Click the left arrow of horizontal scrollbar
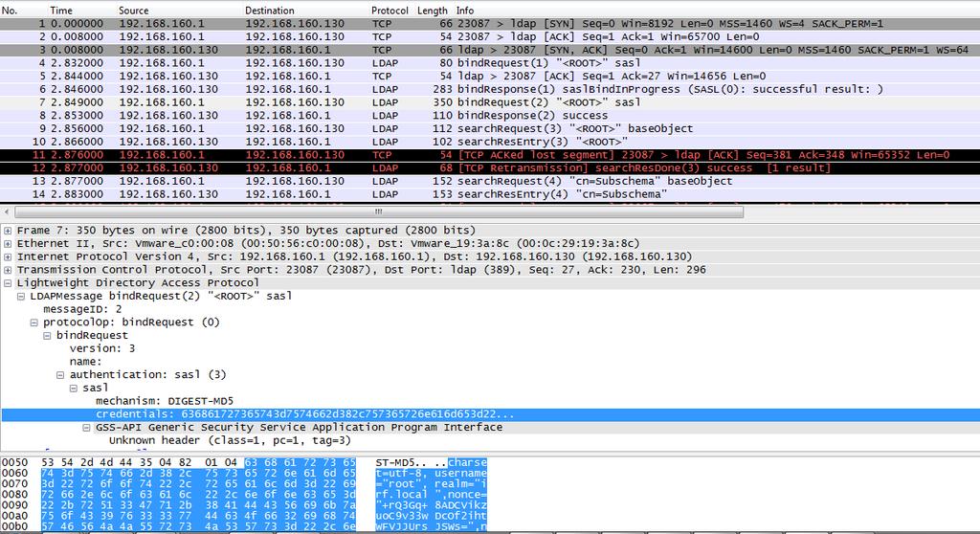The image size is (980, 534). tap(7, 212)
